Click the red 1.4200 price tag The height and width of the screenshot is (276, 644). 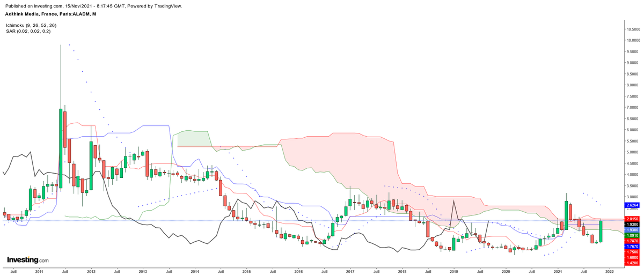631,263
